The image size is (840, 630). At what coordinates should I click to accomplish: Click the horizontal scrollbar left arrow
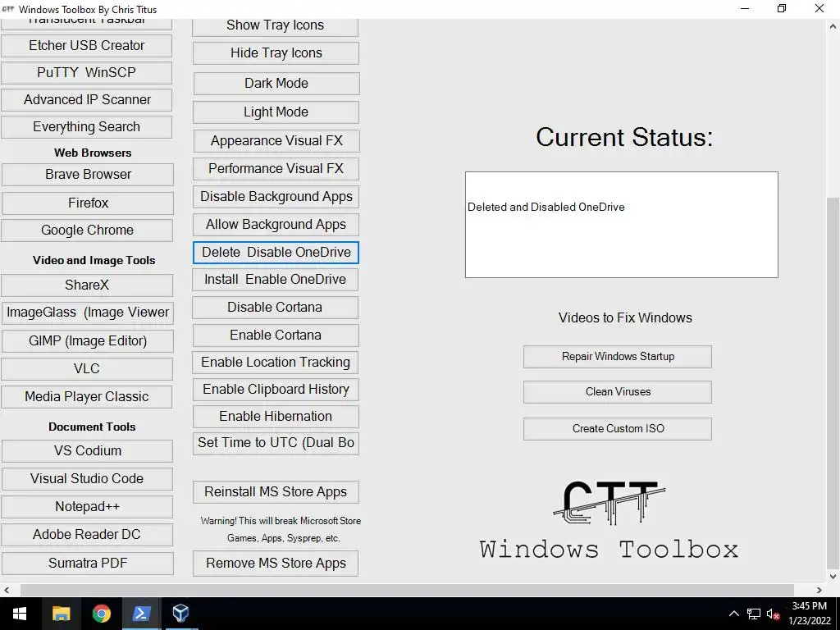click(7, 590)
